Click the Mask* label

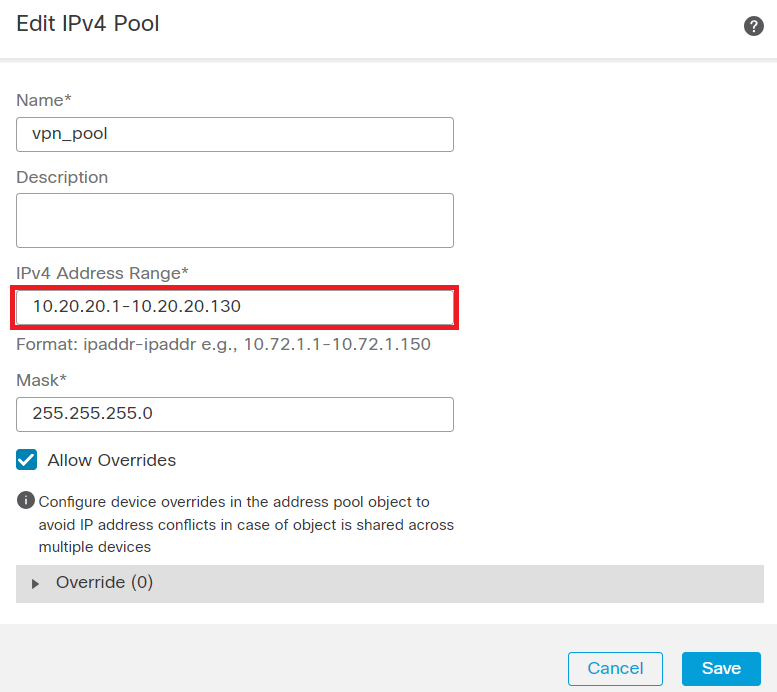pos(41,380)
